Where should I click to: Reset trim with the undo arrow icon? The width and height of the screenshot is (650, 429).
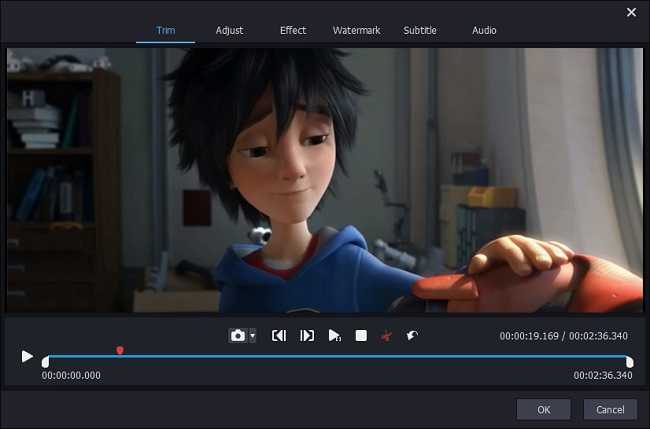click(412, 335)
